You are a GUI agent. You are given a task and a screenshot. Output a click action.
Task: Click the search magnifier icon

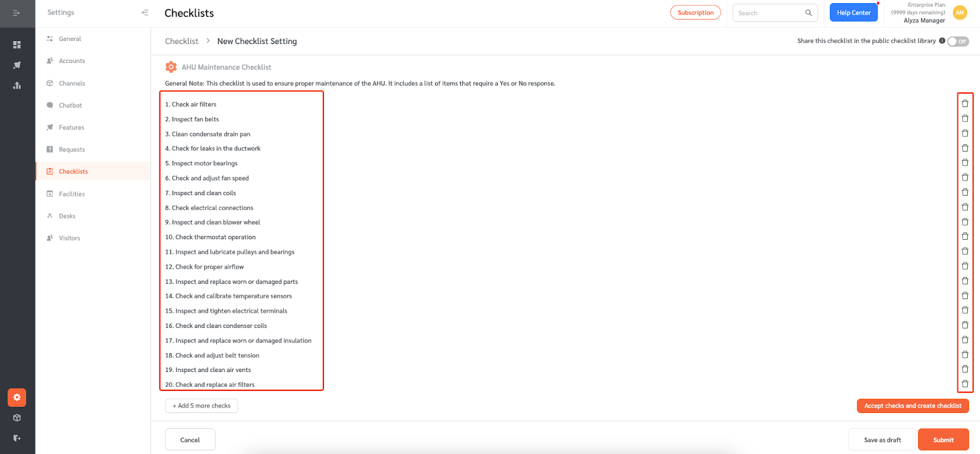pos(809,13)
